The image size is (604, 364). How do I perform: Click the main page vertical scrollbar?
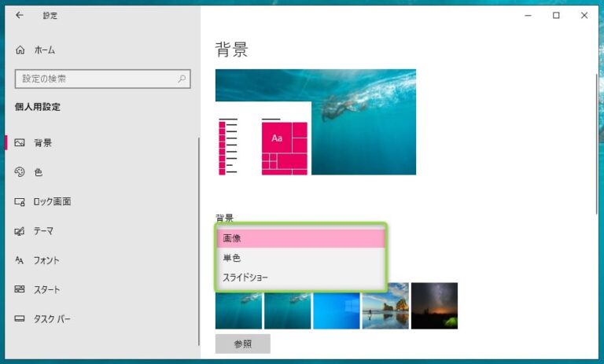[x=596, y=145]
